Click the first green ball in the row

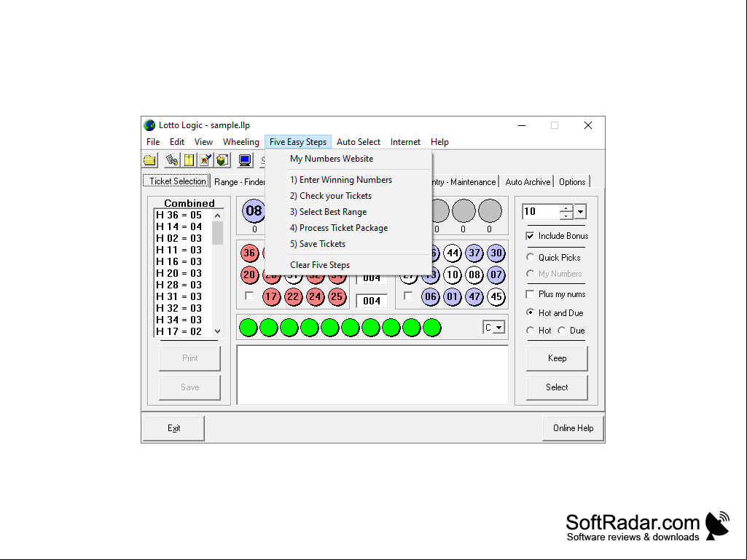click(x=249, y=328)
